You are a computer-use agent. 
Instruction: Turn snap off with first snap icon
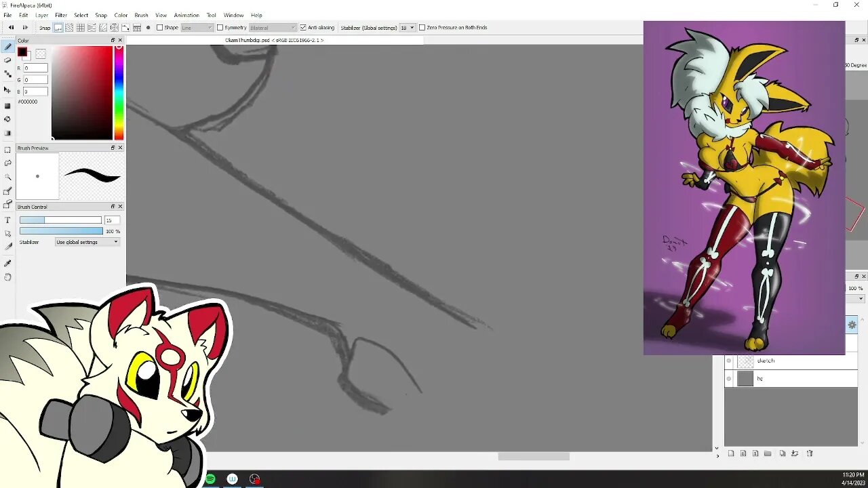pyautogui.click(x=58, y=28)
